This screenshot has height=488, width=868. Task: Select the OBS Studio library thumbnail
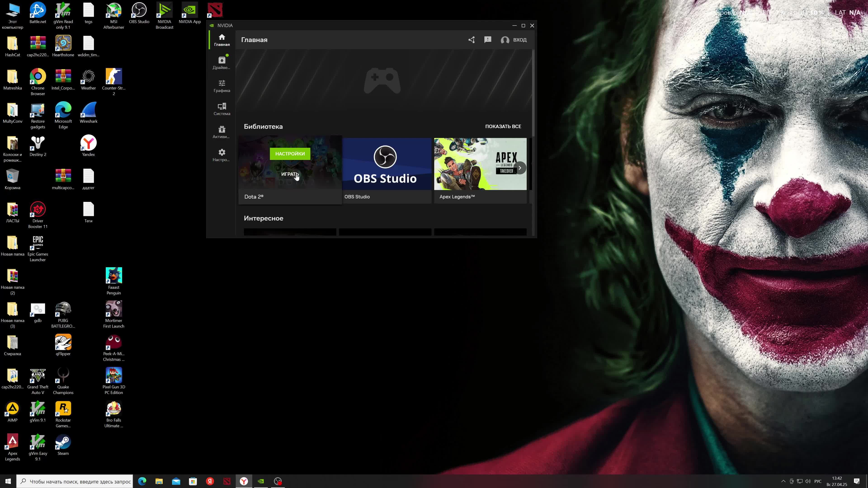[387, 164]
